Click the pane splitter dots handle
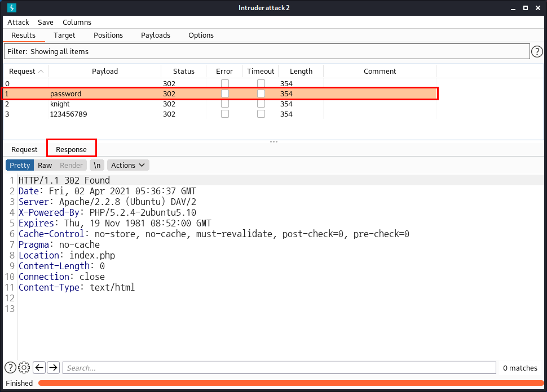 point(273,142)
